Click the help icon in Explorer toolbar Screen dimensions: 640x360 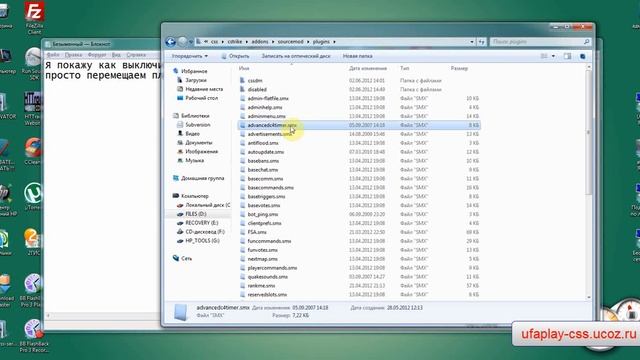[x=582, y=56]
